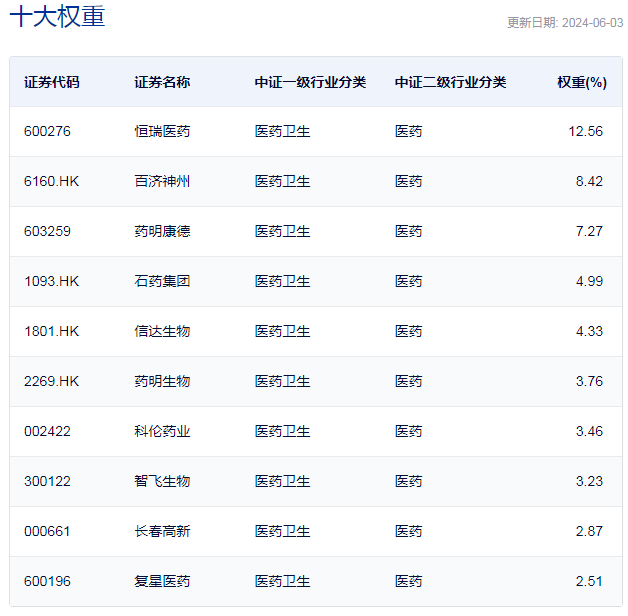Image resolution: width=628 pixels, height=616 pixels.
Task: Click weight value 2.87
Action: 589,532
